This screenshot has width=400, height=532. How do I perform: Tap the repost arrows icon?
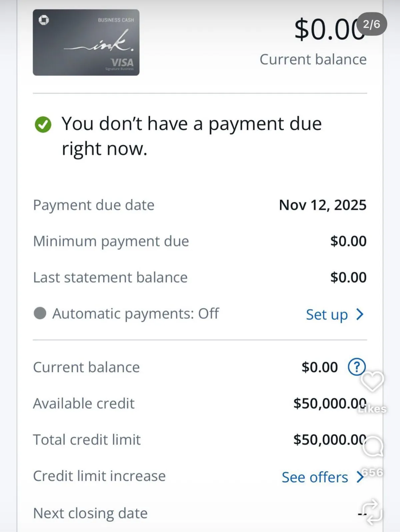click(x=372, y=510)
